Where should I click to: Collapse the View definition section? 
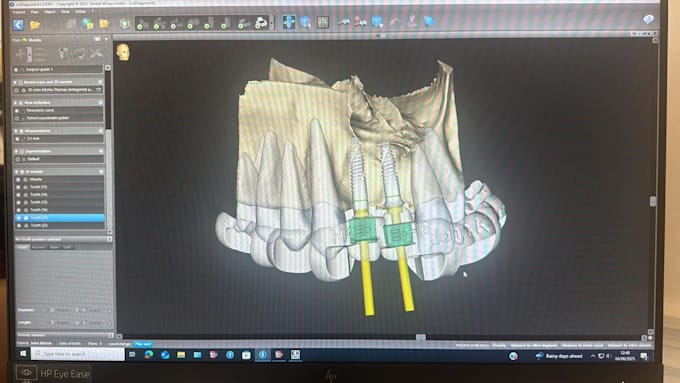[x=16, y=103]
